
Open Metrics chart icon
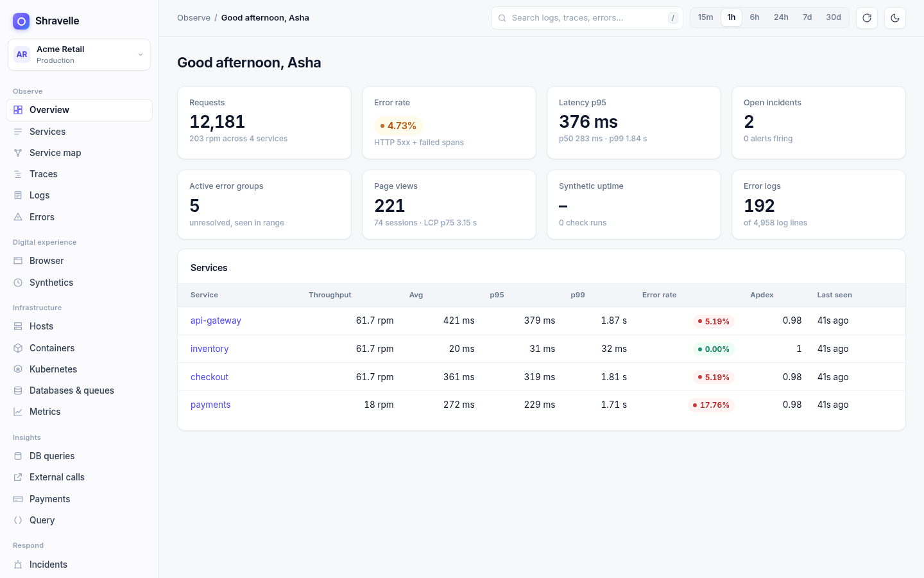tap(18, 412)
